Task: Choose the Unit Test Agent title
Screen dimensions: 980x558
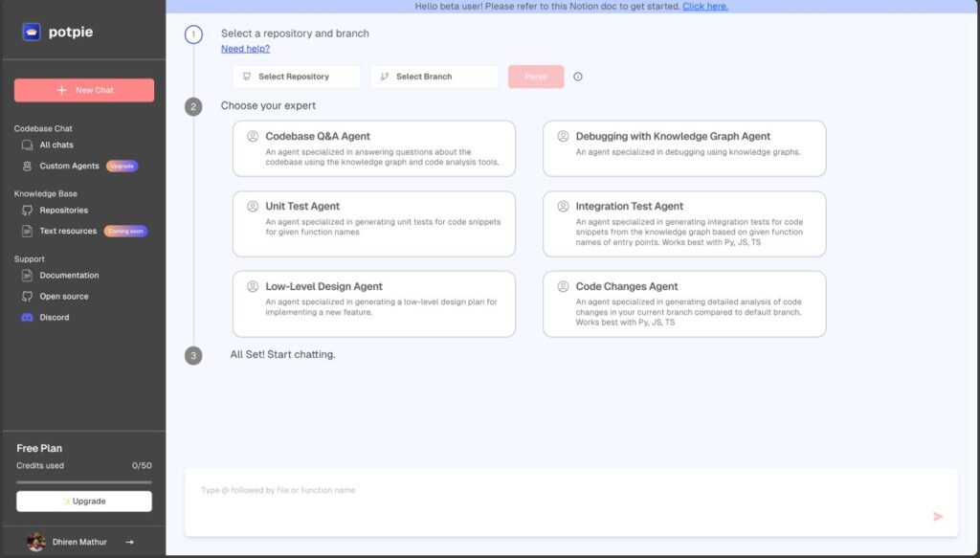Action: coord(302,206)
